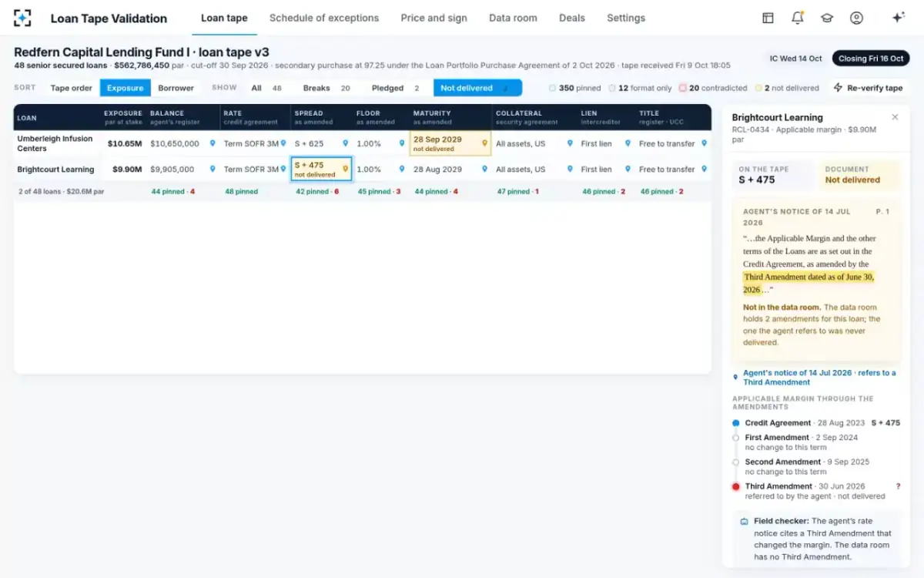Click pin beside Umberleigh Free to transfer
Viewport: 924px width, 578px height.
[704, 143]
